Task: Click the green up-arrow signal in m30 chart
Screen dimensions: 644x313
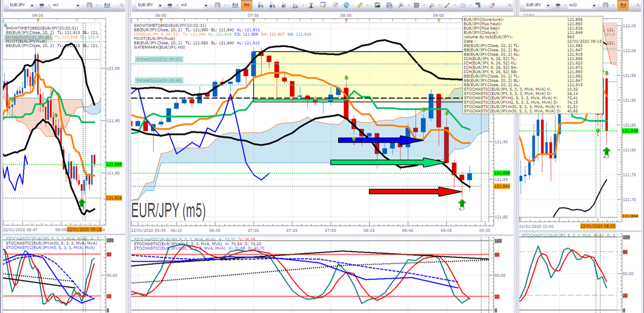Action: pyautogui.click(x=607, y=152)
